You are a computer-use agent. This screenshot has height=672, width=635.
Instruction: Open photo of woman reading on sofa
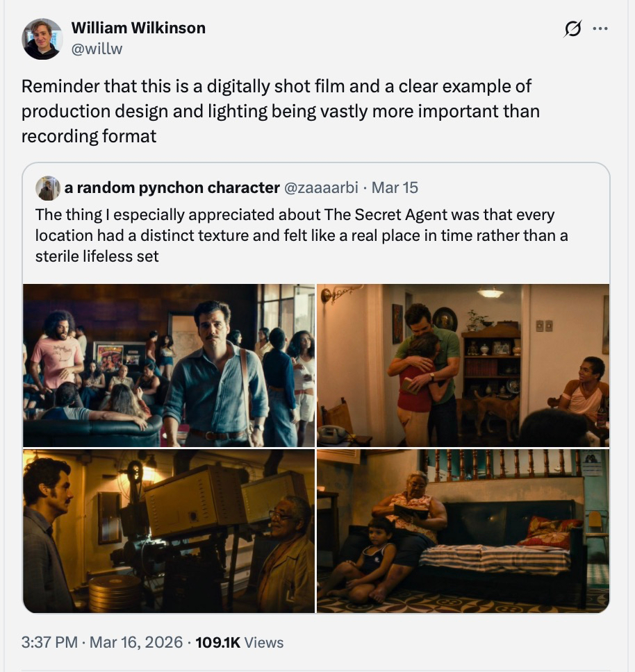(463, 530)
